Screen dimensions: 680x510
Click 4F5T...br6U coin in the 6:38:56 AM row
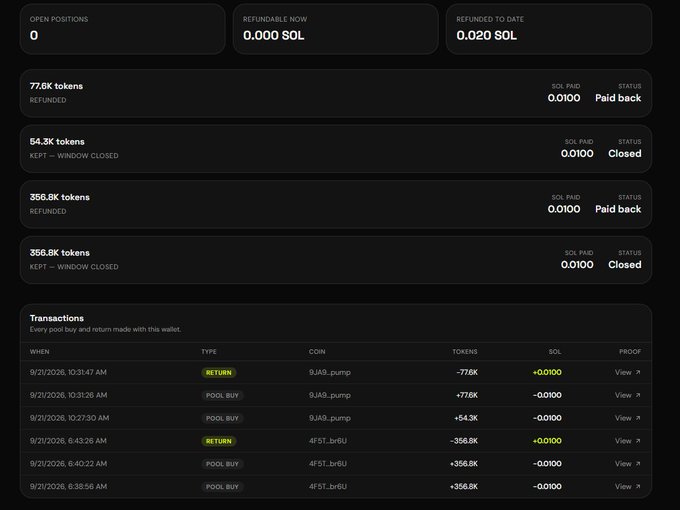(328, 487)
